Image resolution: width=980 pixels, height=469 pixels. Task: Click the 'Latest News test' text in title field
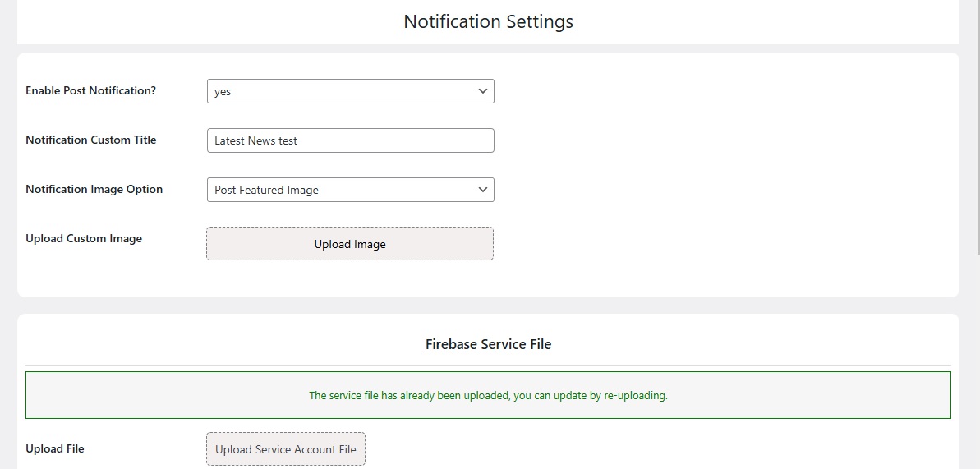(255, 140)
